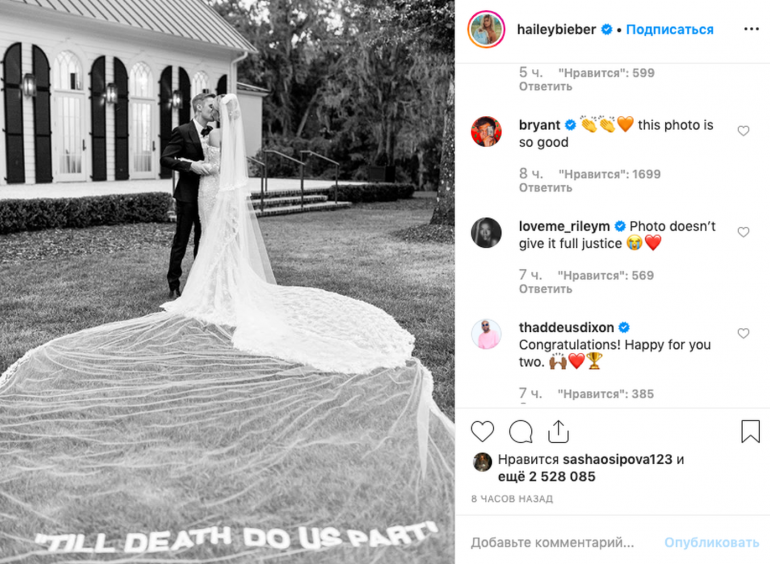Click Опубликовать to post comment
770x564 pixels.
pos(712,542)
